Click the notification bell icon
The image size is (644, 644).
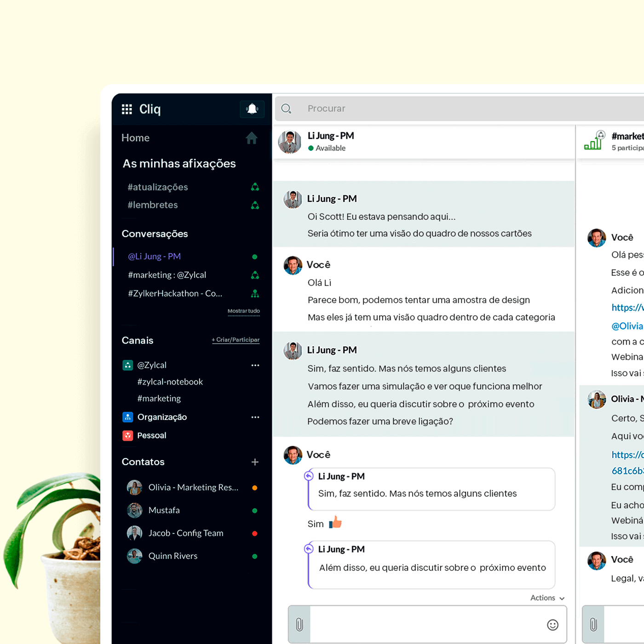click(252, 109)
